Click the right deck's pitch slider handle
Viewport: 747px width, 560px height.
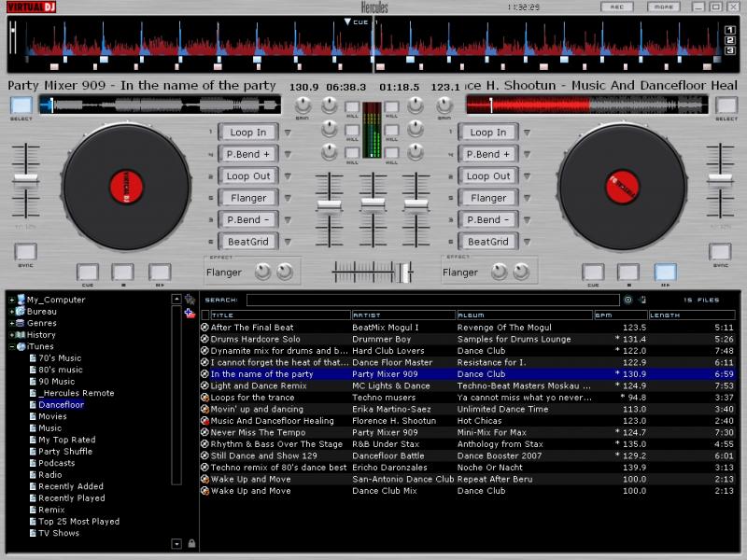[x=720, y=179]
